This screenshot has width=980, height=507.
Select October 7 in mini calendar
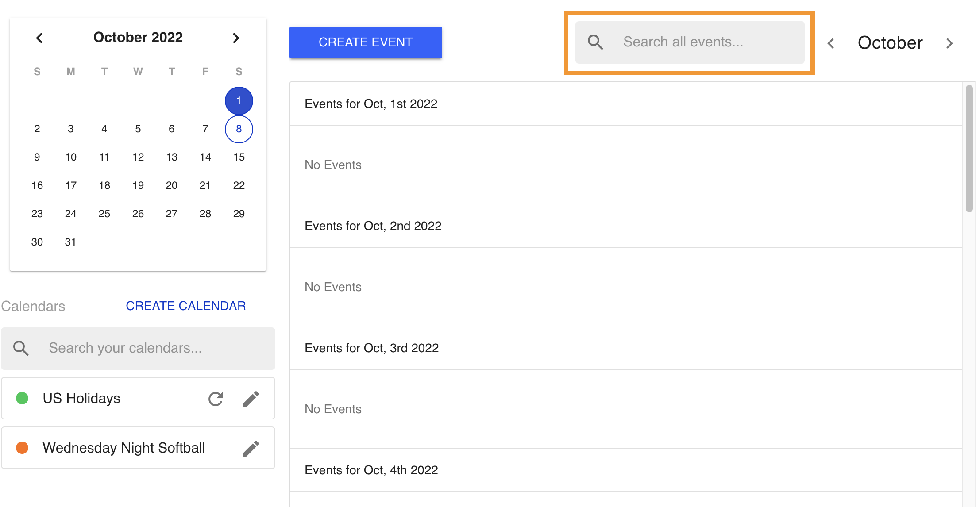pyautogui.click(x=205, y=129)
